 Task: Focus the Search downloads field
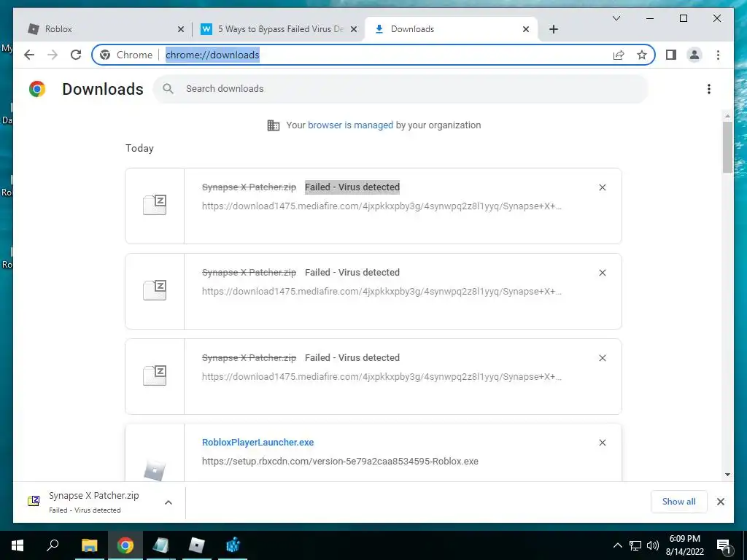(400, 89)
